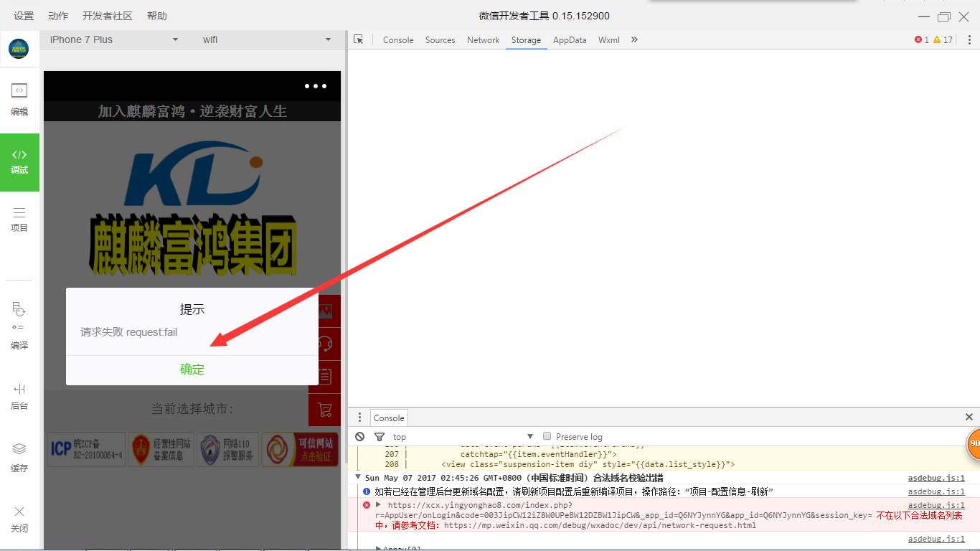
Task: Confirm the dialog with 确定
Action: coord(192,369)
